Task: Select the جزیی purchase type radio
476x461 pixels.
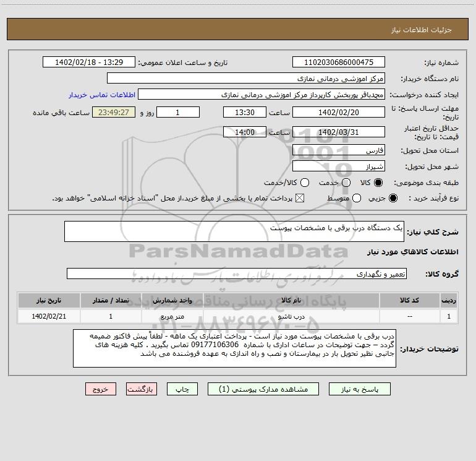Action: (x=393, y=198)
